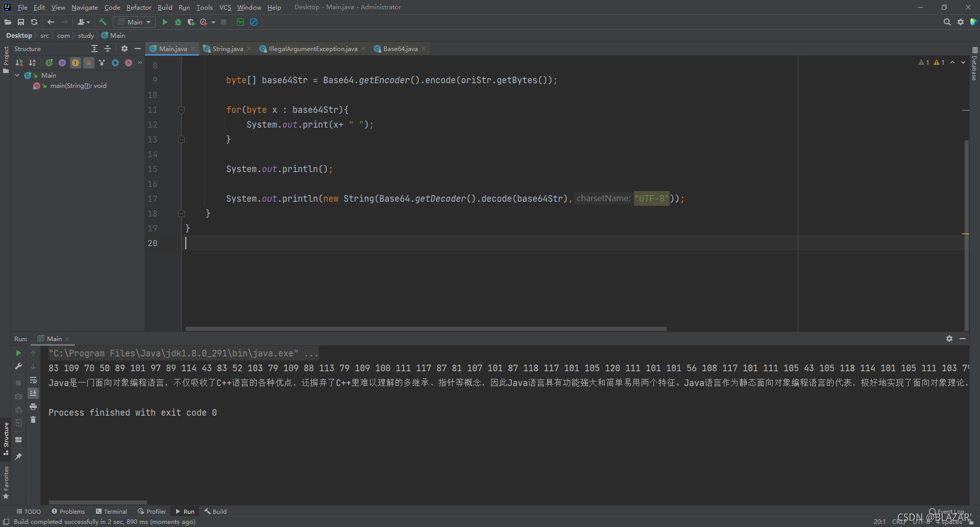Open the profiler run dropdown arrow
The height and width of the screenshot is (527, 980).
point(213,22)
